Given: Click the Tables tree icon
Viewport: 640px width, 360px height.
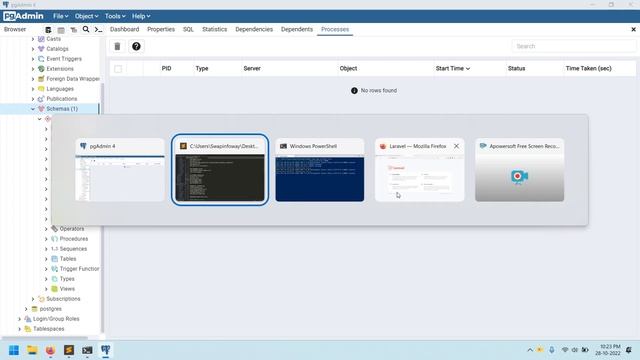Looking at the screenshot, I should (x=54, y=259).
